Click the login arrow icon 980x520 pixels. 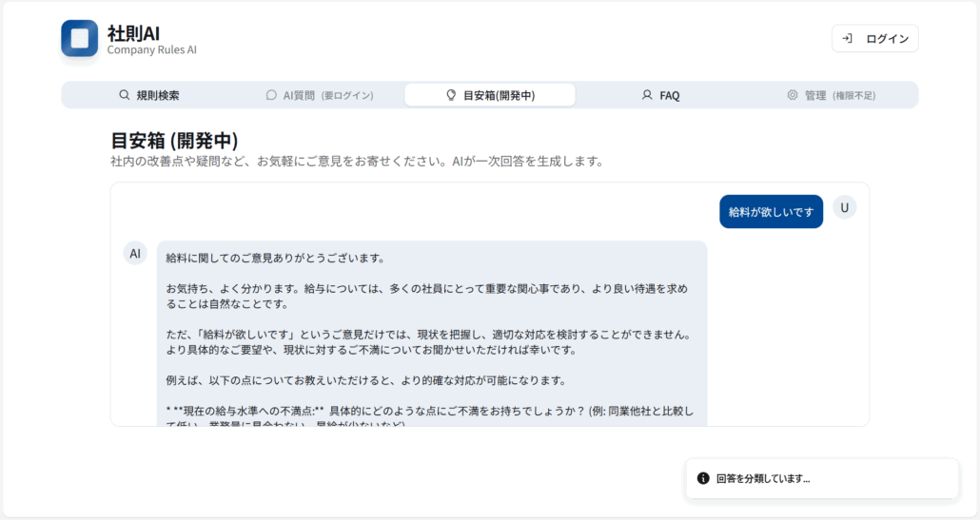click(847, 39)
